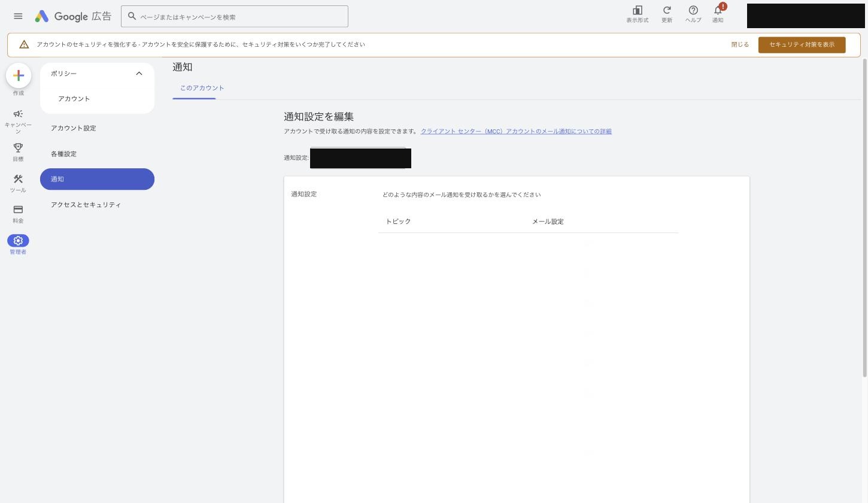Click the どのような内容のメール通知 instruction text
The width and height of the screenshot is (868, 503).
tap(462, 195)
